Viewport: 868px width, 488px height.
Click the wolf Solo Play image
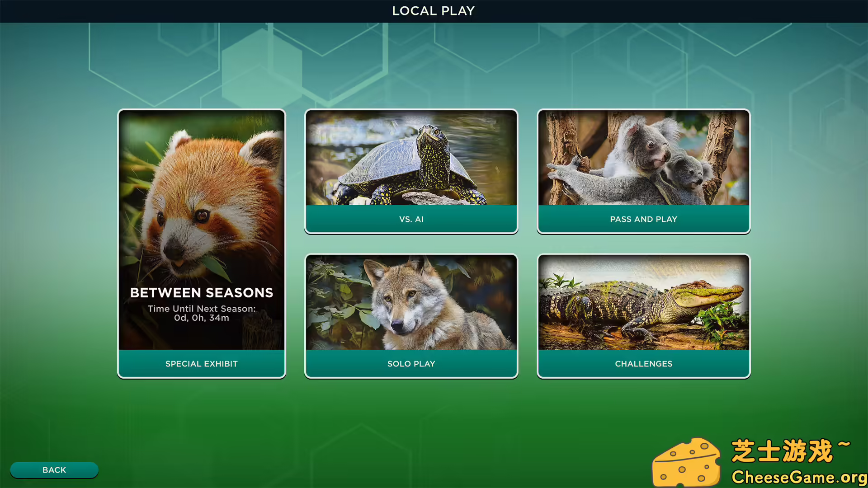(411, 302)
